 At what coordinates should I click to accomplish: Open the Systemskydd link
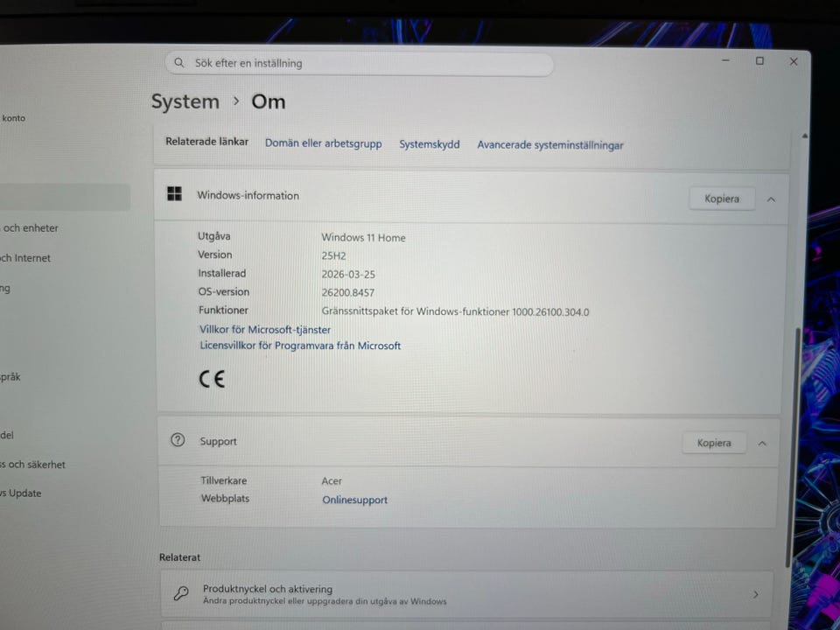coord(430,144)
